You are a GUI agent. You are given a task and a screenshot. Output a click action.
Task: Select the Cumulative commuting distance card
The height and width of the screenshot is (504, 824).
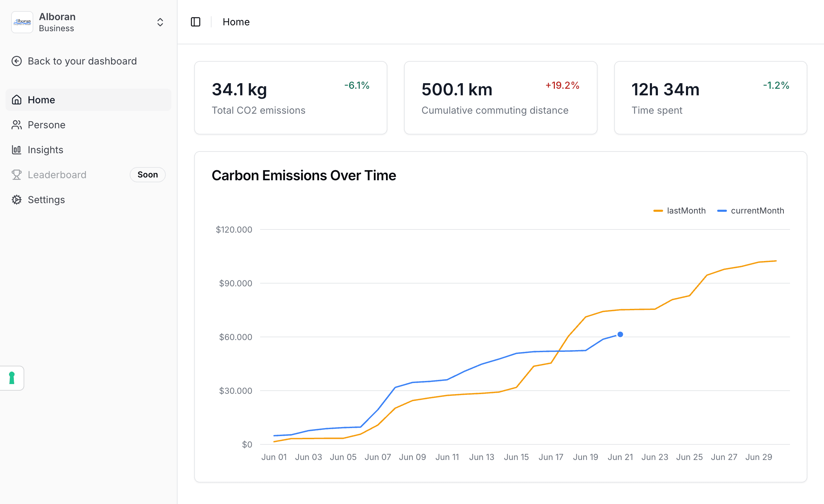[x=500, y=98]
